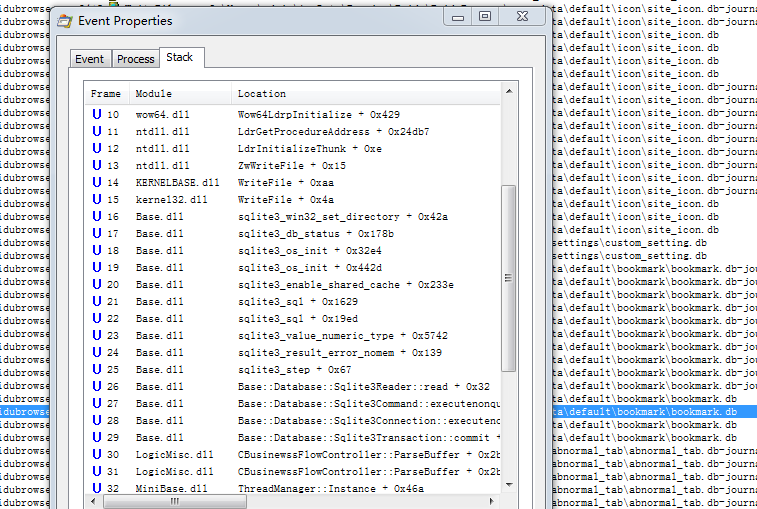
Task: Click the U icon for frame 31
Action: 97,471
